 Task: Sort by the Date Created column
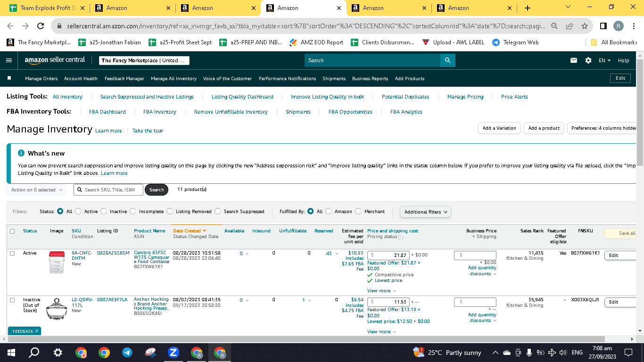click(190, 231)
